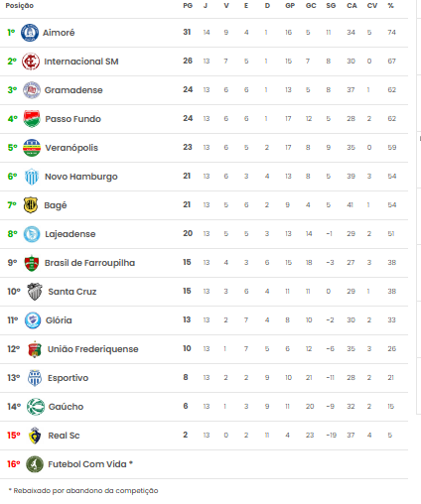
Task: Select the Real Sc team name
Action: [x=64, y=436]
